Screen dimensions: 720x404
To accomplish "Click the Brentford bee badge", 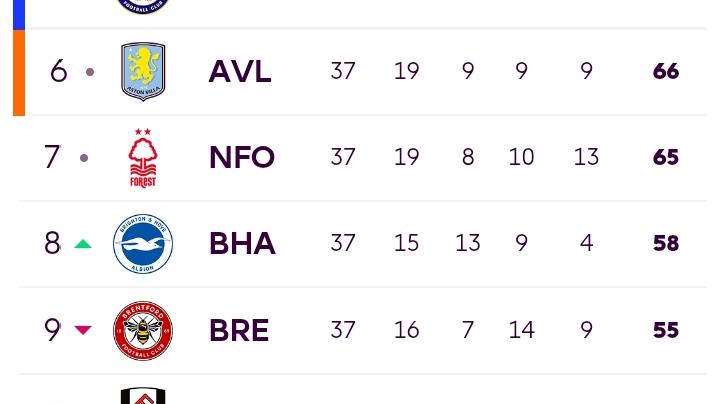I will coord(143,330).
